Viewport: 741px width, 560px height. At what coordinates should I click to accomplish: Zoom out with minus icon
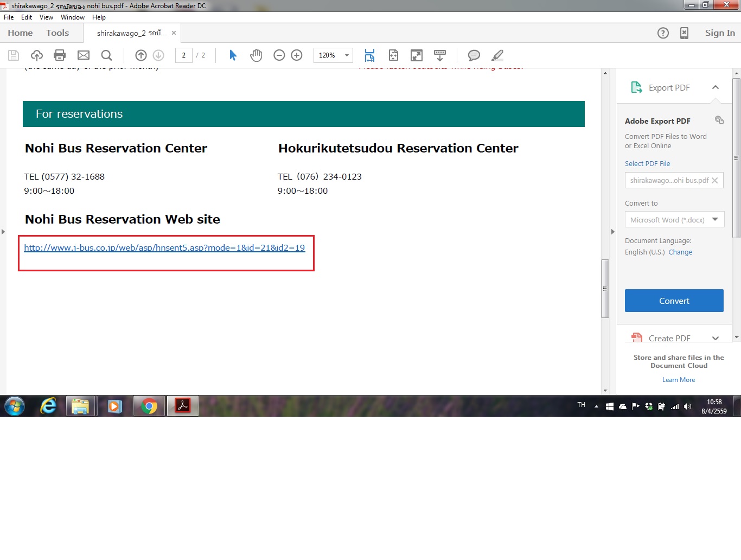pos(279,55)
